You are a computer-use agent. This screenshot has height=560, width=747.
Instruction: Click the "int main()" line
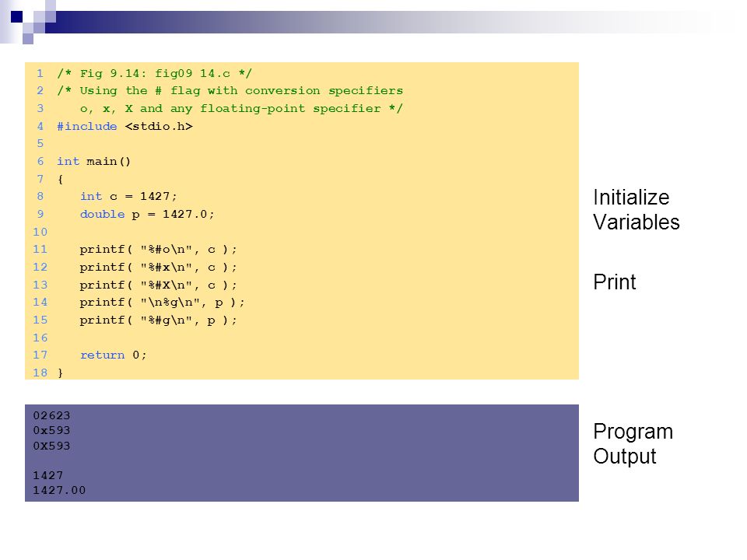pyautogui.click(x=94, y=162)
